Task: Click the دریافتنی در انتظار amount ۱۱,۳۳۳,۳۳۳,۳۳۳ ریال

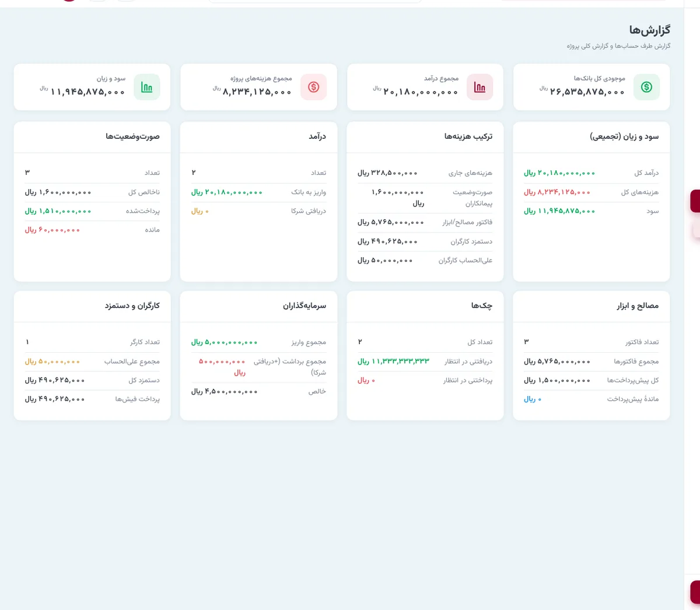Action: click(394, 362)
